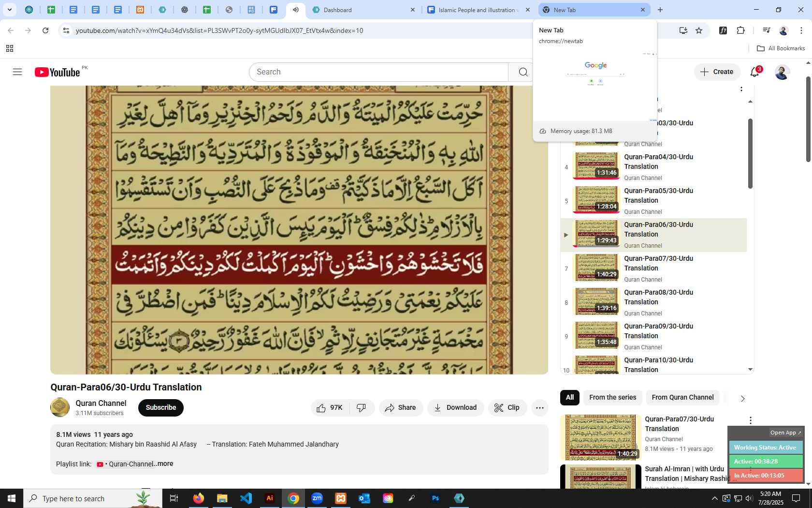812x508 pixels.
Task: Go back in browser history
Action: 11,30
